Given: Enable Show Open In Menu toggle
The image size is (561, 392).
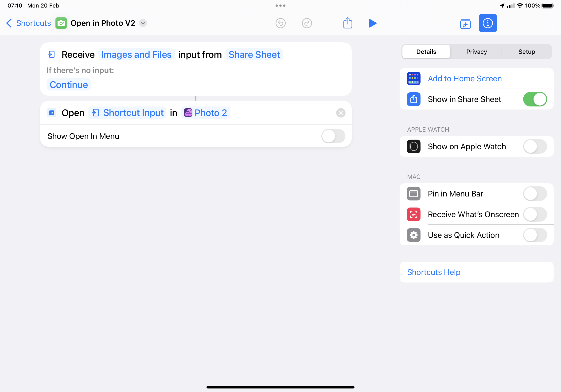Looking at the screenshot, I should point(333,136).
